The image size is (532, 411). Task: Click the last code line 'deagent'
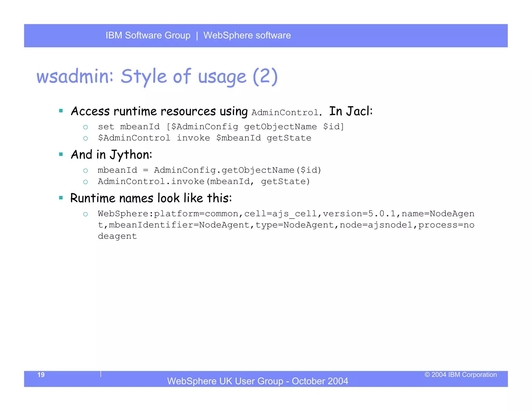coord(117,236)
